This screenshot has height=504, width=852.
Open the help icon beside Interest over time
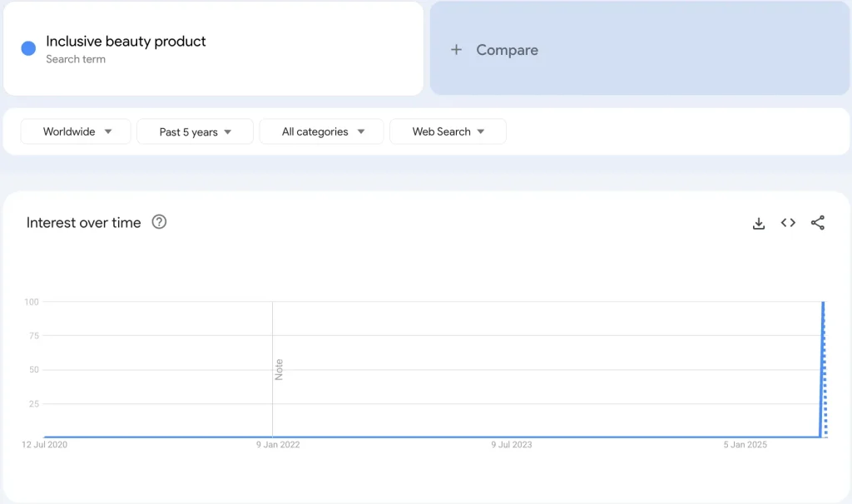(x=159, y=222)
